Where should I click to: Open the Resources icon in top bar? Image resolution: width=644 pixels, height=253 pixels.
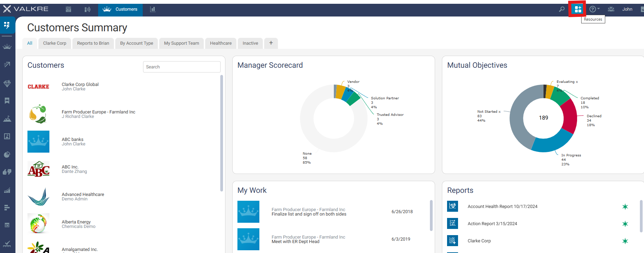click(578, 9)
